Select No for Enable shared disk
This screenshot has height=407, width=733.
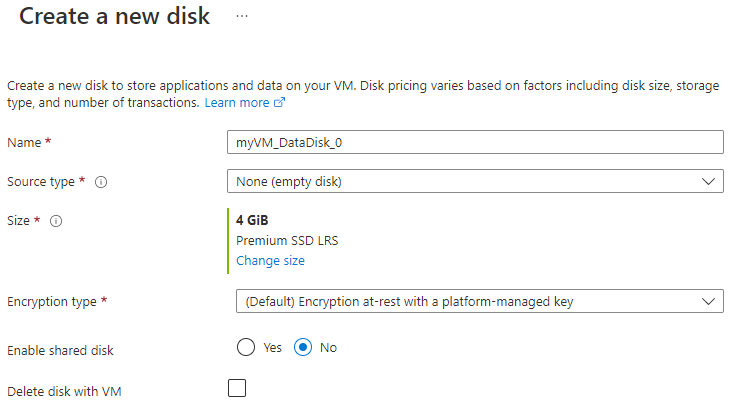[x=304, y=347]
